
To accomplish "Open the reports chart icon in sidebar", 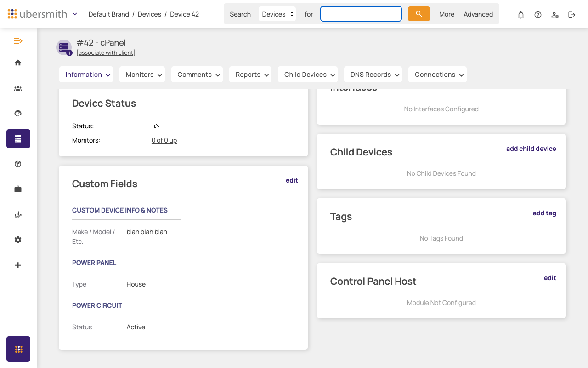I will coord(18,214).
